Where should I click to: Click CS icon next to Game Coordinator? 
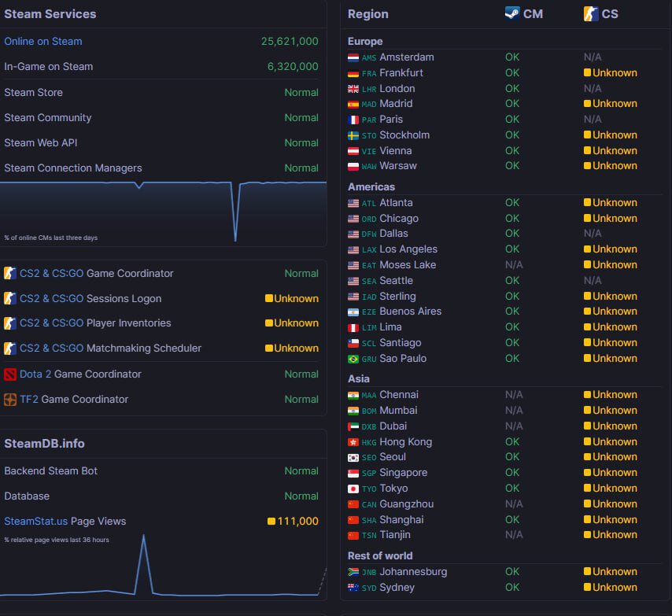click(10, 273)
